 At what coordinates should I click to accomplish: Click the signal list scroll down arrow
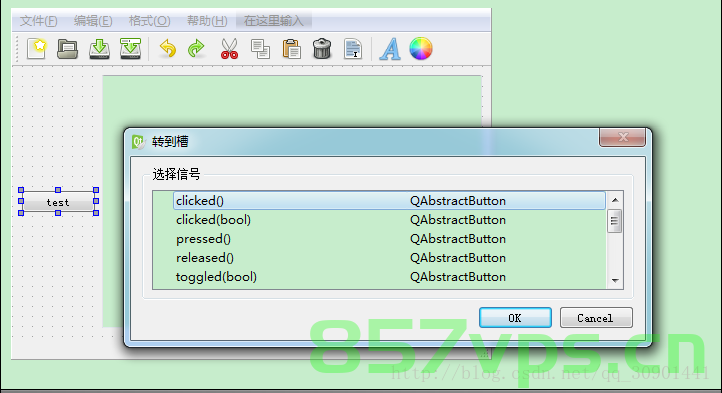pyautogui.click(x=615, y=280)
